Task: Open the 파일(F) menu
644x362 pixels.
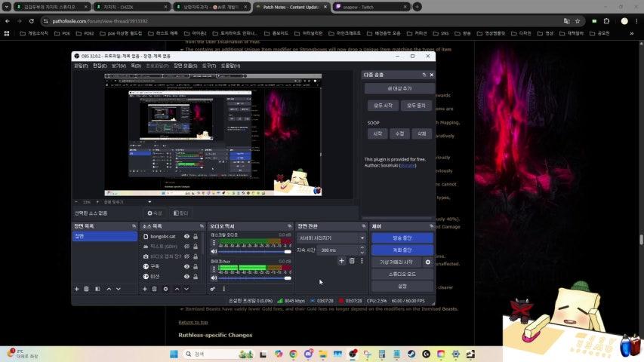Action: [x=81, y=66]
